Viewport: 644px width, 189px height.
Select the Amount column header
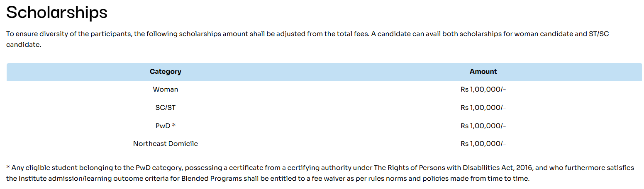coord(483,71)
